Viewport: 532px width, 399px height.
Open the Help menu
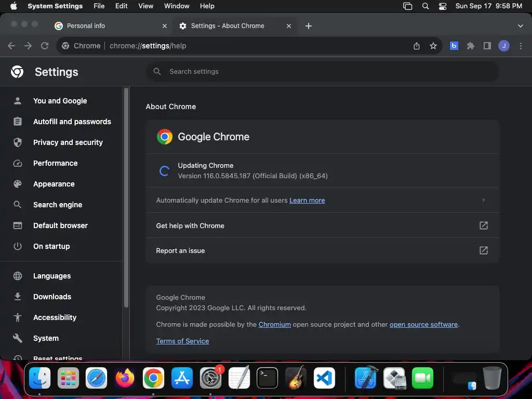pyautogui.click(x=207, y=6)
